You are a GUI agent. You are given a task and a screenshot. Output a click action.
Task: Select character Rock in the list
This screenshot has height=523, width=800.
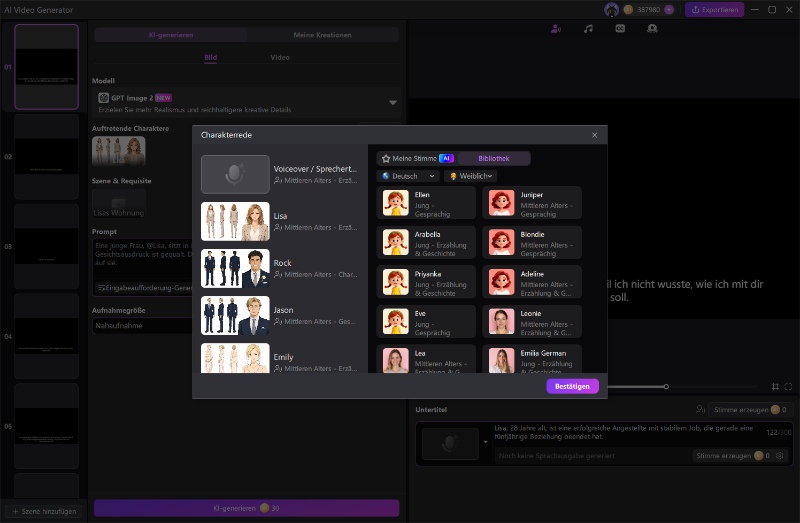point(280,268)
